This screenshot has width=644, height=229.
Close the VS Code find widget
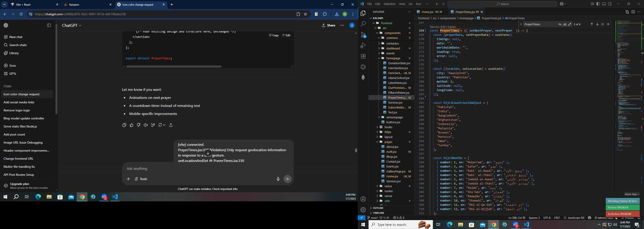(608, 24)
